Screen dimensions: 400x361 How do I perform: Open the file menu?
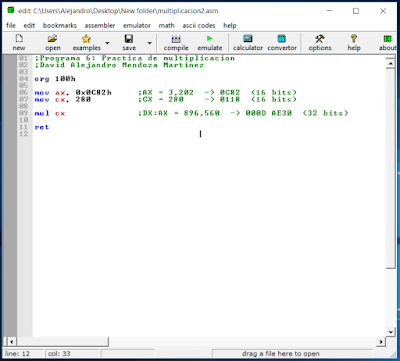pyautogui.click(x=11, y=25)
